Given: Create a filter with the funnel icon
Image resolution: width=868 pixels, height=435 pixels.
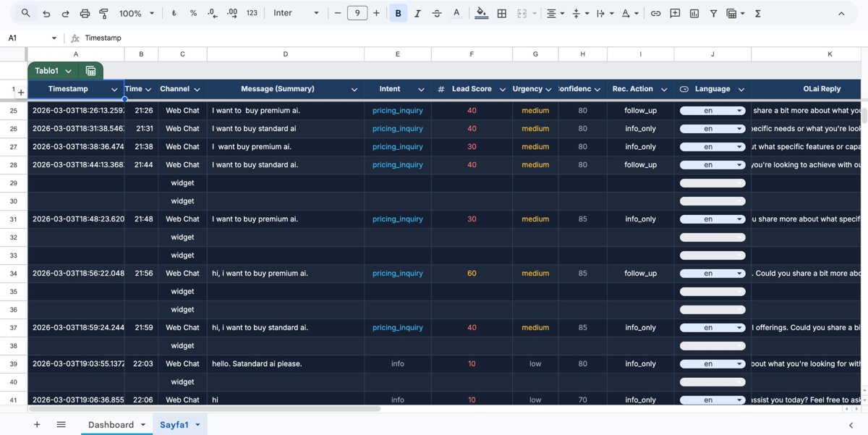Looking at the screenshot, I should coord(712,12).
